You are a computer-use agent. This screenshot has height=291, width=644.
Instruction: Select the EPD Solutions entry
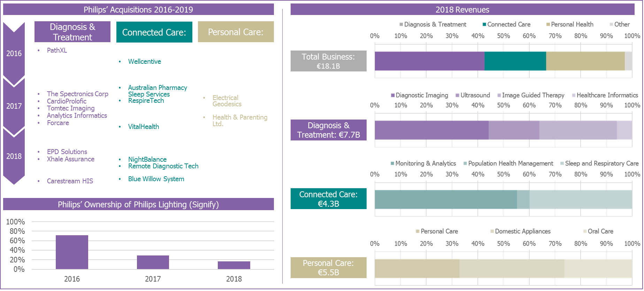tap(67, 152)
